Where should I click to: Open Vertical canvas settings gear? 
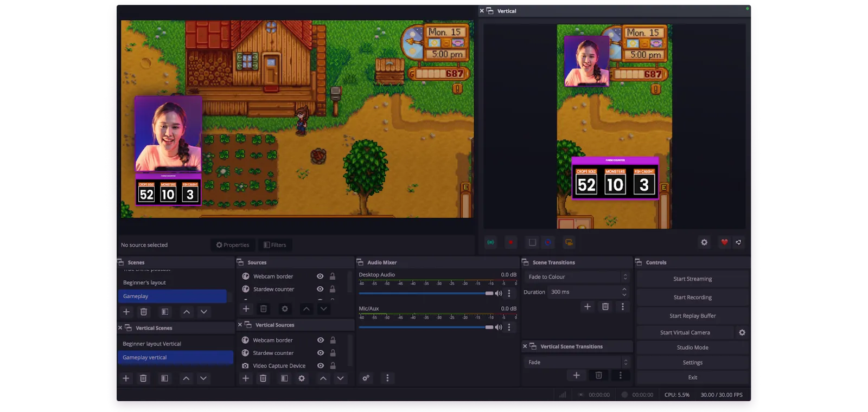pyautogui.click(x=704, y=242)
